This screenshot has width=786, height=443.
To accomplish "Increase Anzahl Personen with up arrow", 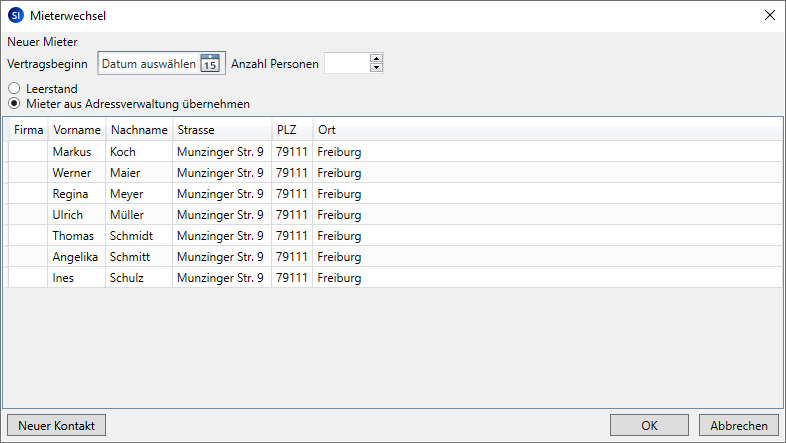I will [x=376, y=59].
